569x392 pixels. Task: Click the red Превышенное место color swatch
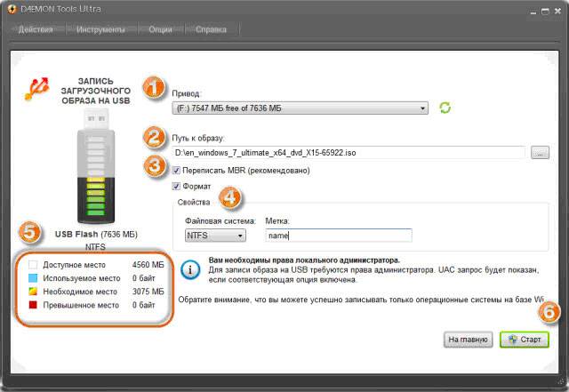coord(33,306)
